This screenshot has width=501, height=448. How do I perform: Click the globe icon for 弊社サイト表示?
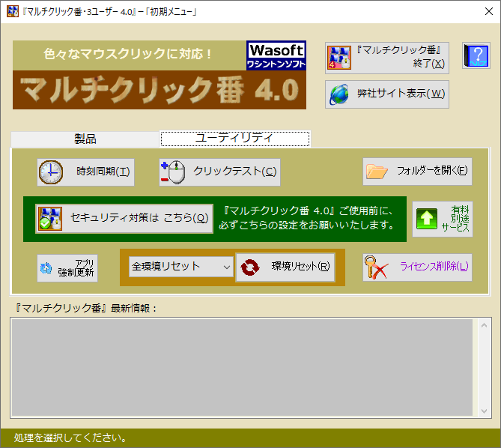tap(339, 94)
